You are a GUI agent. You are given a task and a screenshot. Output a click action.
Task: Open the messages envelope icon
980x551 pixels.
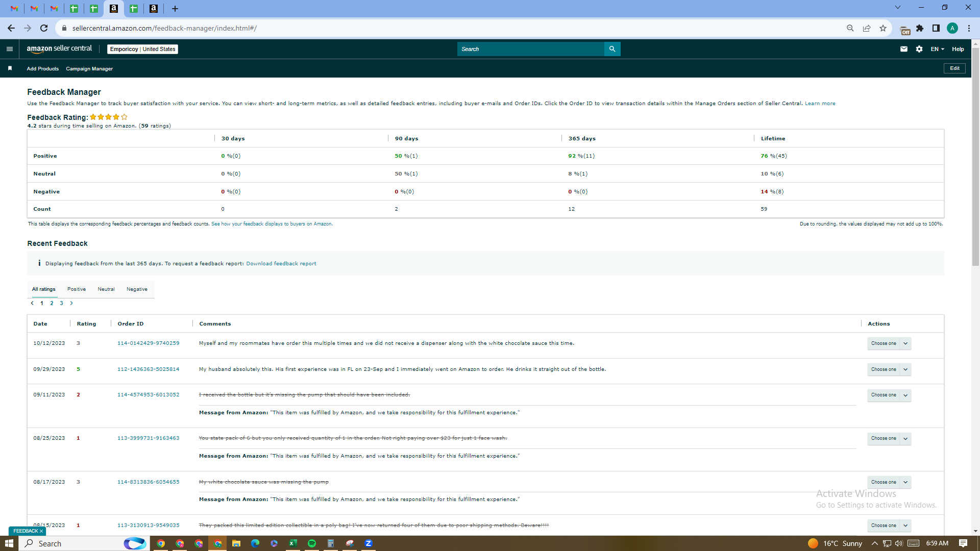point(904,49)
